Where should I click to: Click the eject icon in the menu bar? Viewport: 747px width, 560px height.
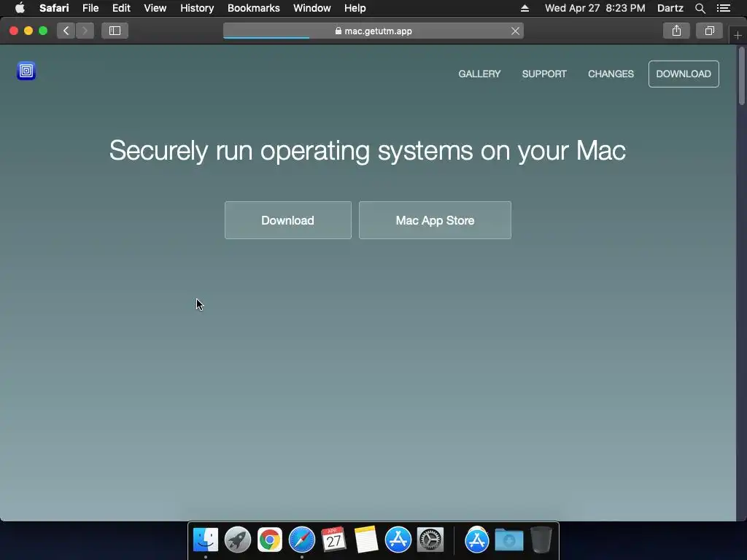[525, 8]
